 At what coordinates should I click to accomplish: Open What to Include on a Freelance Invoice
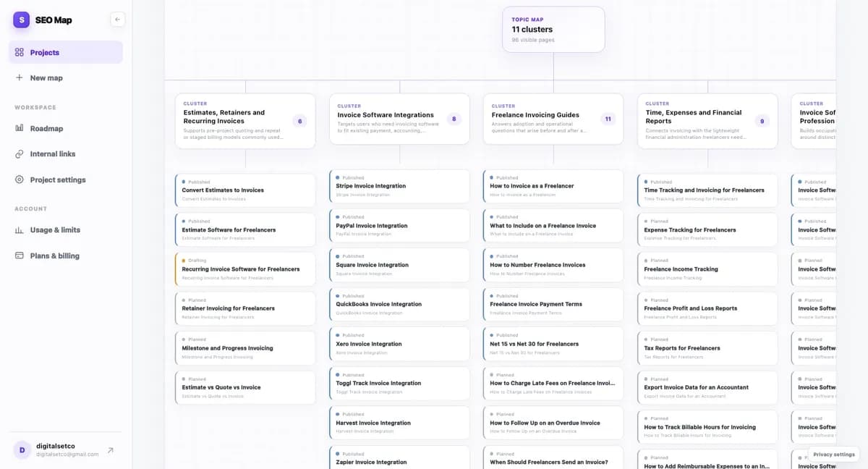[553, 226]
